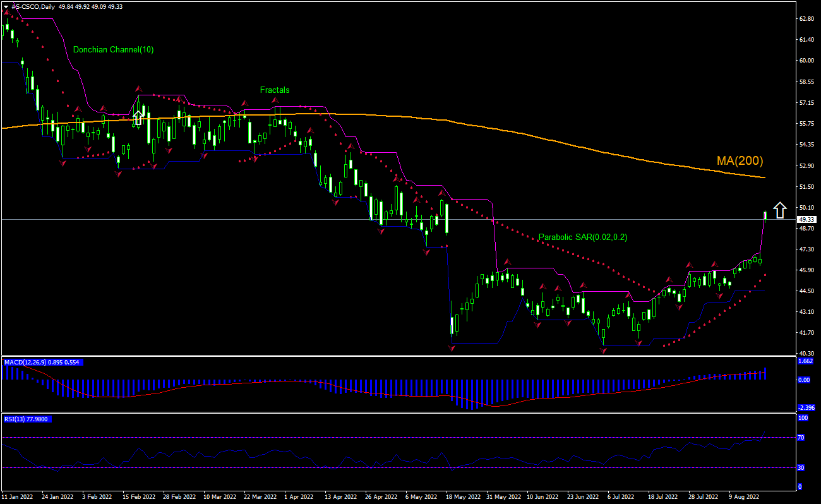
Task: Click the Fractals text label
Action: (x=275, y=90)
